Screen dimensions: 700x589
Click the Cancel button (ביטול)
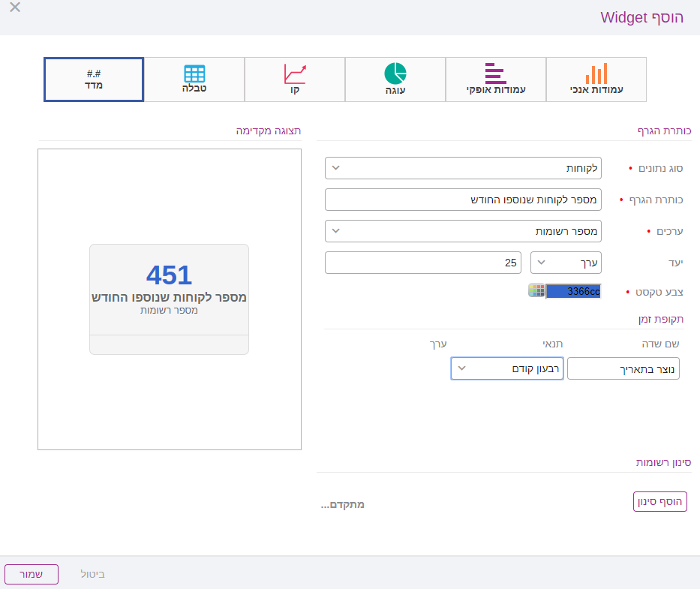93,574
